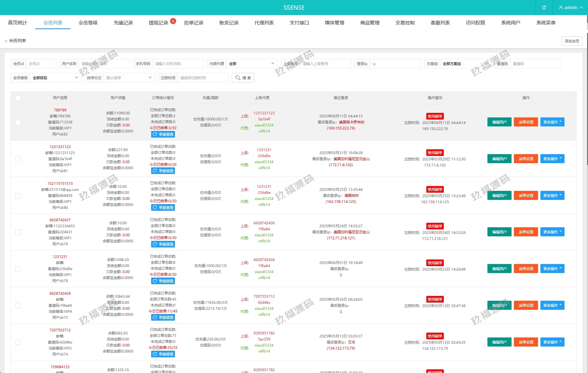
Task: Click 单量重置 reset icon for user 789789
Action: [x=155, y=134]
